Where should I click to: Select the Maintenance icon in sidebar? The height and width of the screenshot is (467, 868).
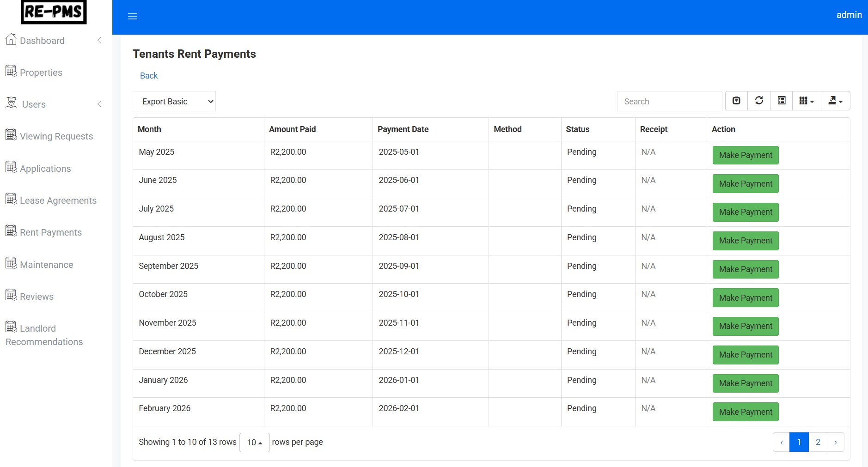click(x=10, y=263)
